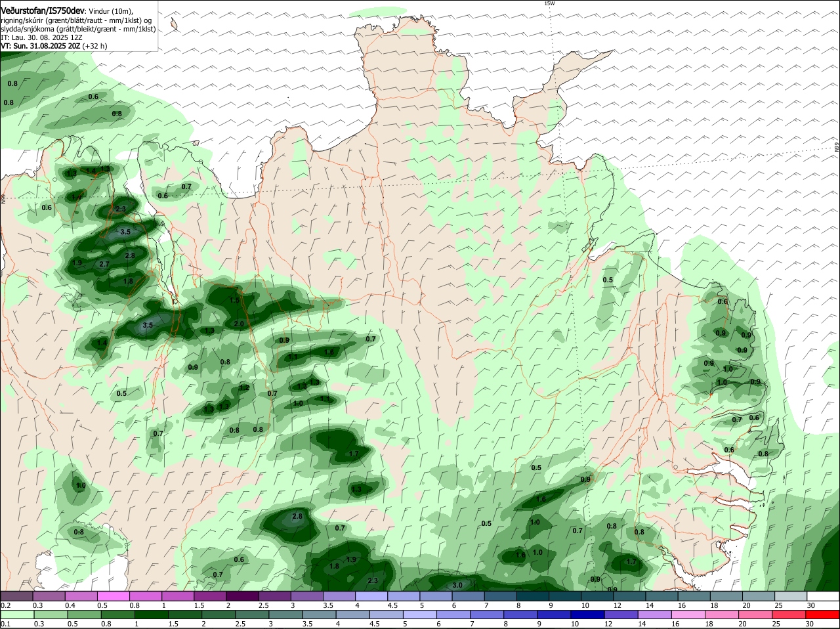
Task: Click the dark teal 9 swatch in snow legend
Action: point(566,596)
